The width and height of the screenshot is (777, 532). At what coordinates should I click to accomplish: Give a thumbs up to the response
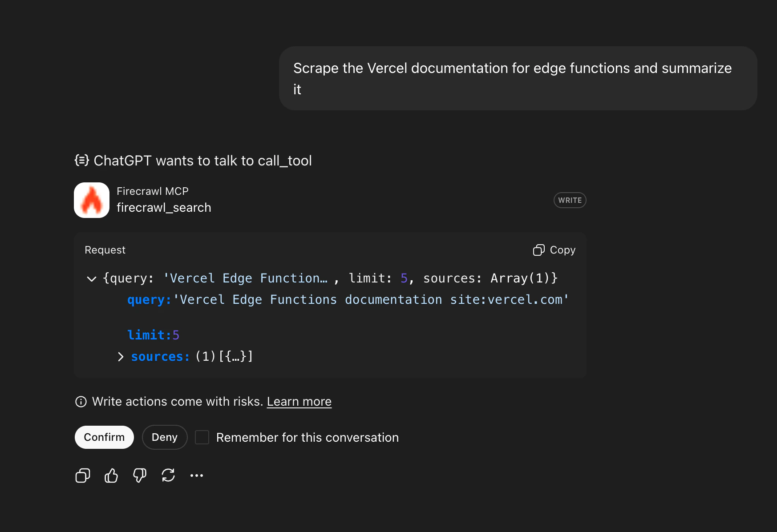111,475
